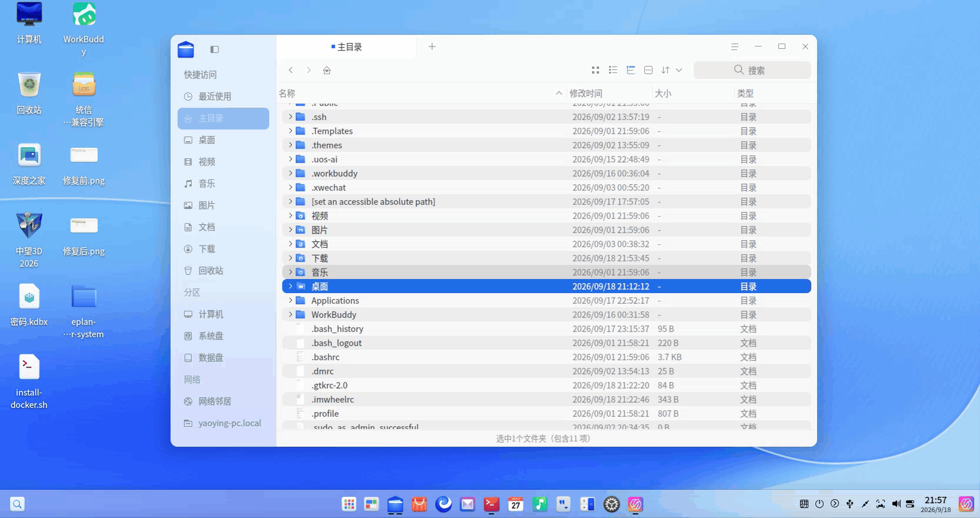Expand the .ssh folder

pyautogui.click(x=291, y=117)
